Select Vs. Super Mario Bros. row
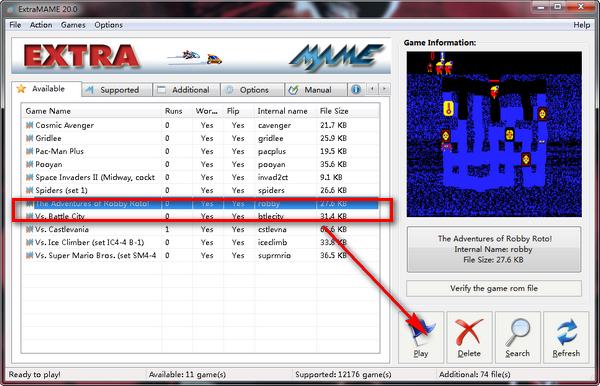Image resolution: width=600 pixels, height=386 pixels. click(x=201, y=255)
